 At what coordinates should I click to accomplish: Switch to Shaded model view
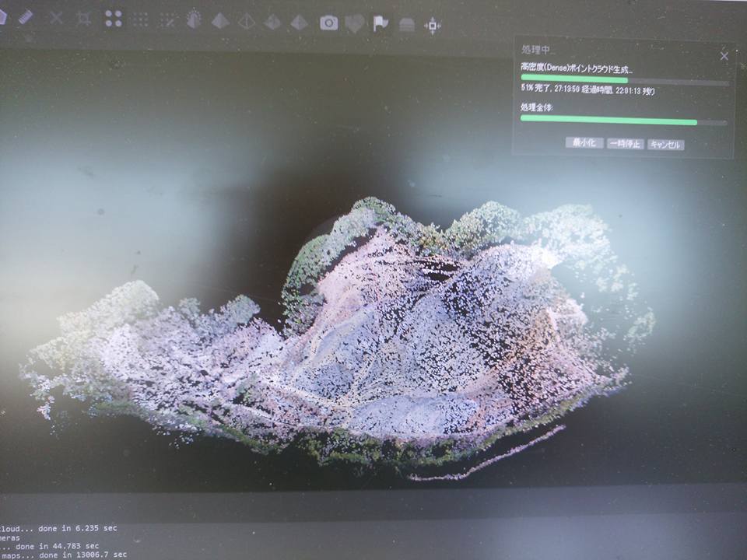click(220, 20)
